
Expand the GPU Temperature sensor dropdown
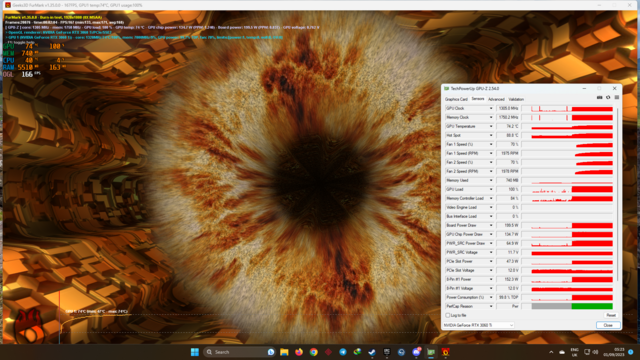click(491, 127)
